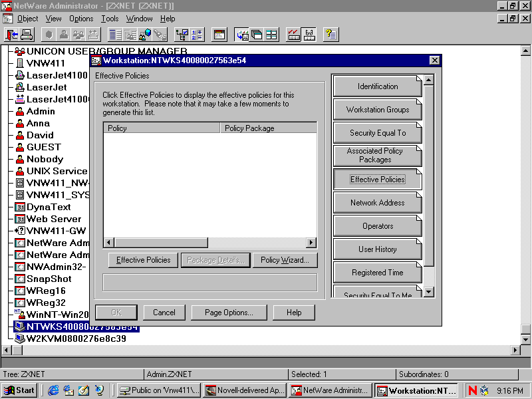This screenshot has width=532, height=399.
Task: Select the David user object
Action: coord(40,135)
